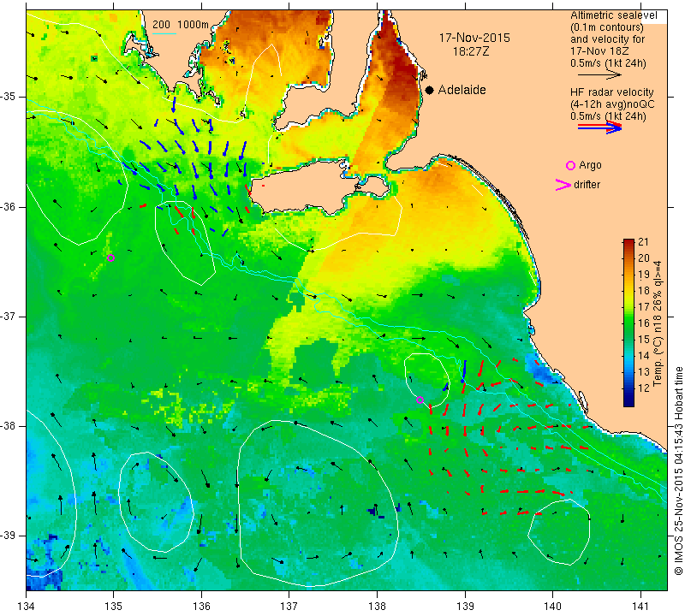Click the Adelaide city label
The height and width of the screenshot is (616, 685).
coord(462,90)
